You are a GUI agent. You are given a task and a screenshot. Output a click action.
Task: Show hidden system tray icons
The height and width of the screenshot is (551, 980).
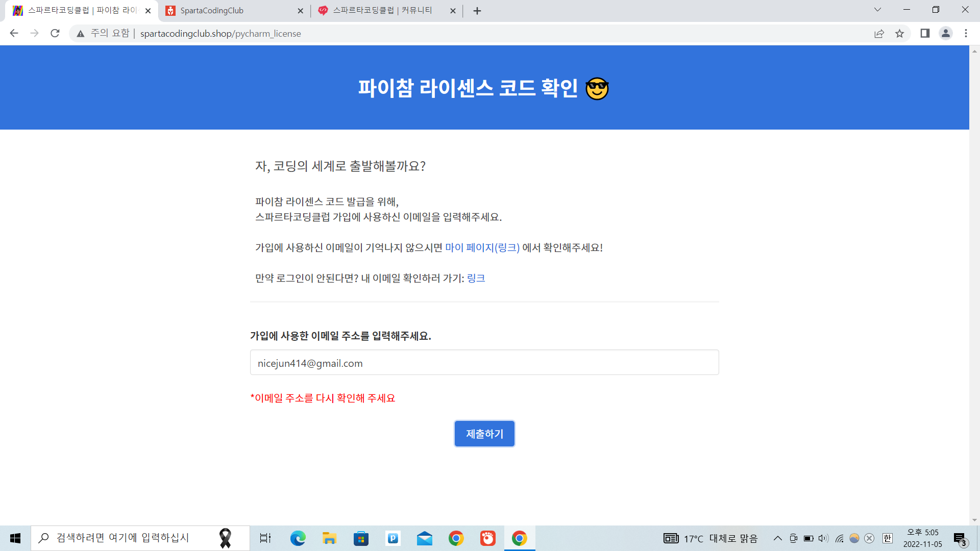[778, 538]
